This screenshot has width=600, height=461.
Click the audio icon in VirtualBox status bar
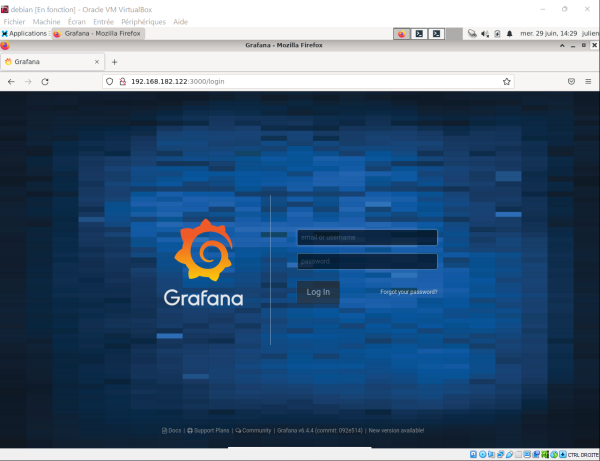491,454
